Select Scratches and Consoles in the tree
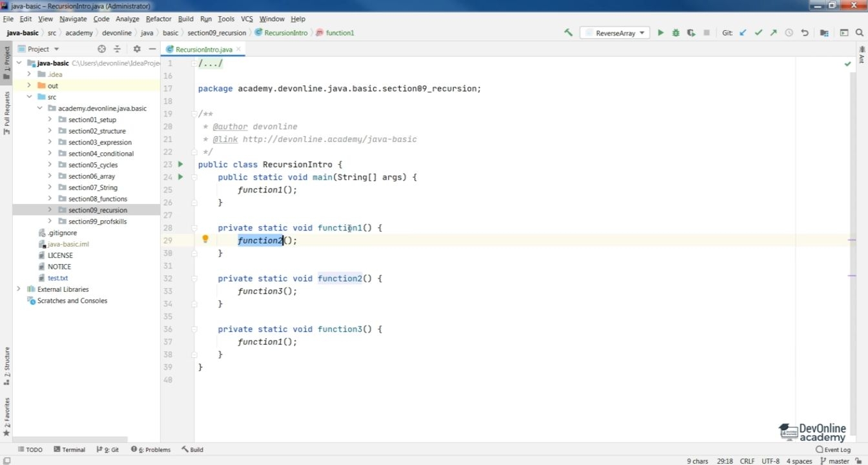868x465 pixels. click(72, 300)
